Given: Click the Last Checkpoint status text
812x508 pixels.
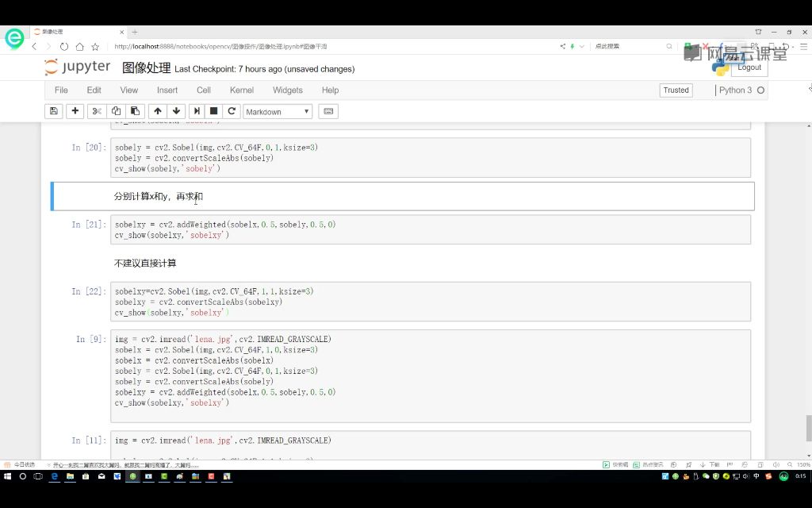Looking at the screenshot, I should (265, 69).
